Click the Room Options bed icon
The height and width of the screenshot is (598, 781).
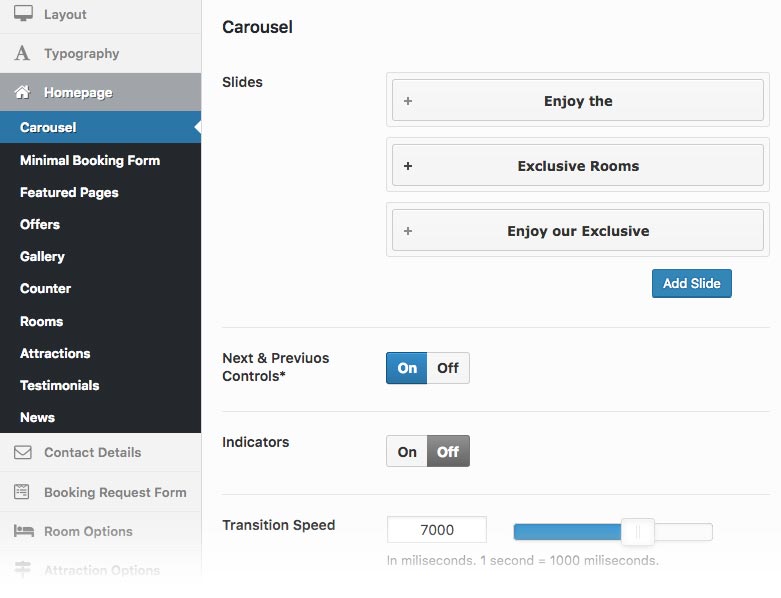(x=23, y=531)
